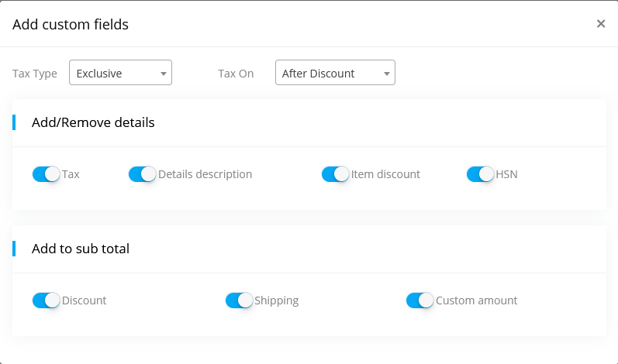Switch off the HSN toggle
Viewport: 618px width, 364px height.
click(480, 174)
